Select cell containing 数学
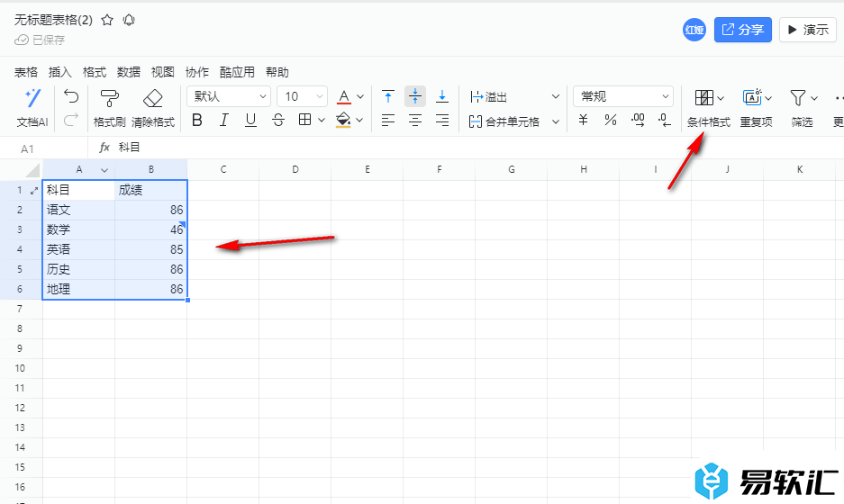This screenshot has width=844, height=504. click(78, 229)
